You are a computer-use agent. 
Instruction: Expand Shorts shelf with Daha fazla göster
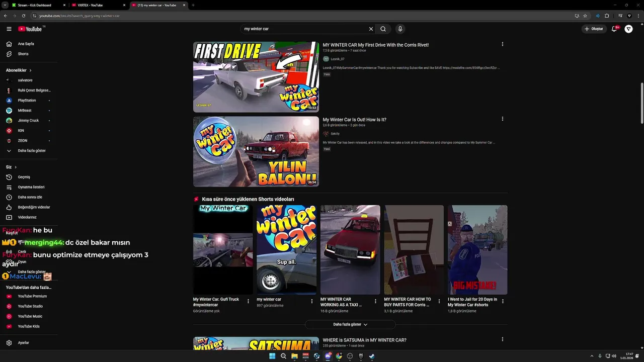350,325
